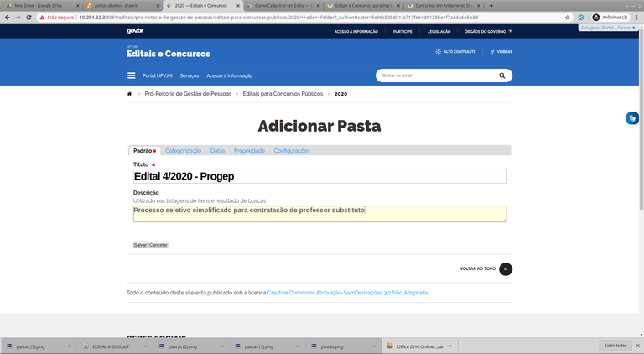
Task: Open Creative Commons license link
Action: pyautogui.click(x=347, y=293)
